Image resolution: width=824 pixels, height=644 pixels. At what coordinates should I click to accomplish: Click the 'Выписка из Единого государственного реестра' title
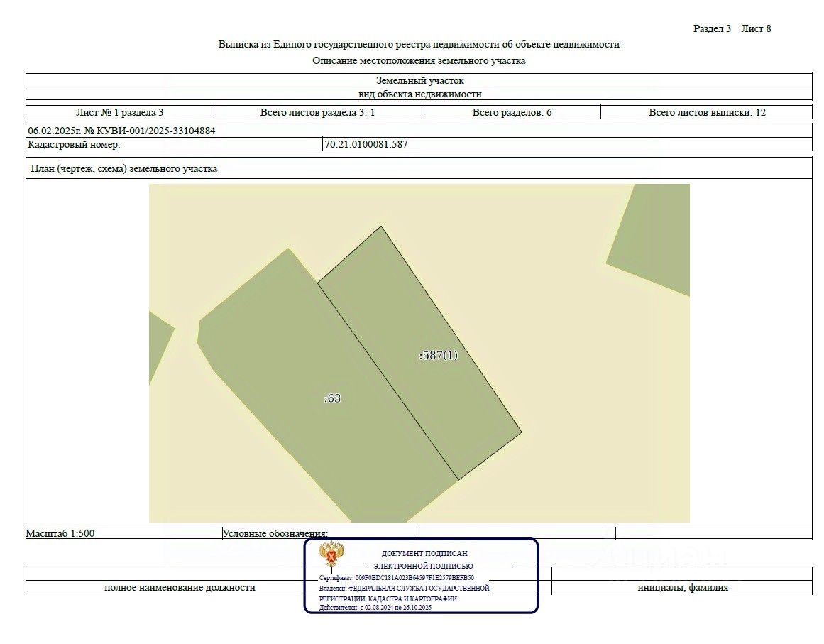click(x=419, y=44)
